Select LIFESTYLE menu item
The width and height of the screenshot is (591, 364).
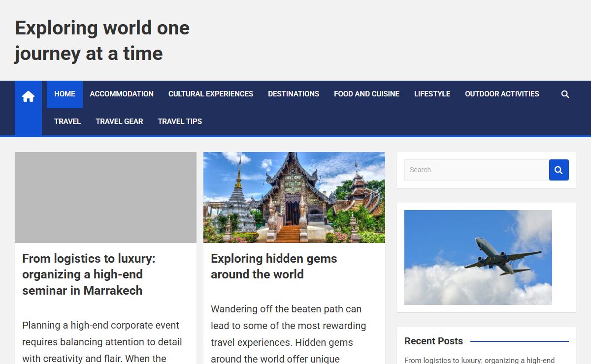[x=432, y=94]
